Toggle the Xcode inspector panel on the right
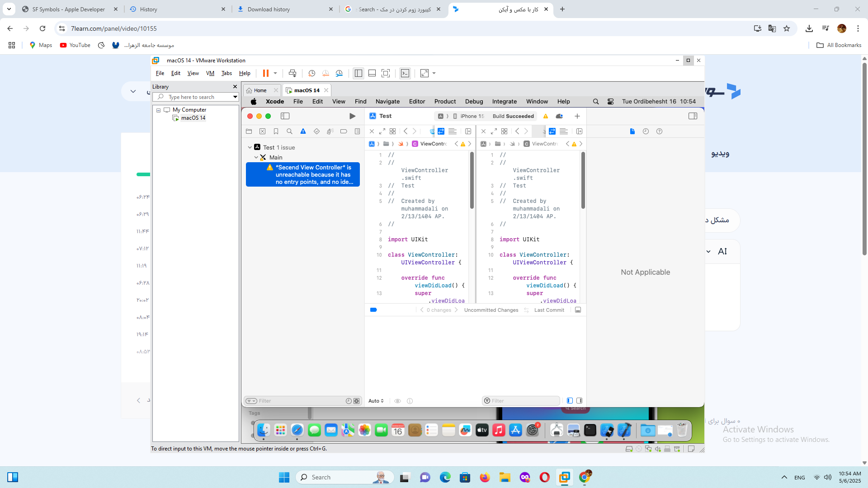 693,116
